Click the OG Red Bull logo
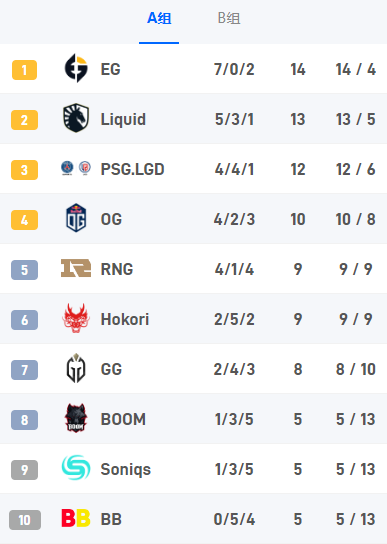387x544 pixels. point(76,218)
